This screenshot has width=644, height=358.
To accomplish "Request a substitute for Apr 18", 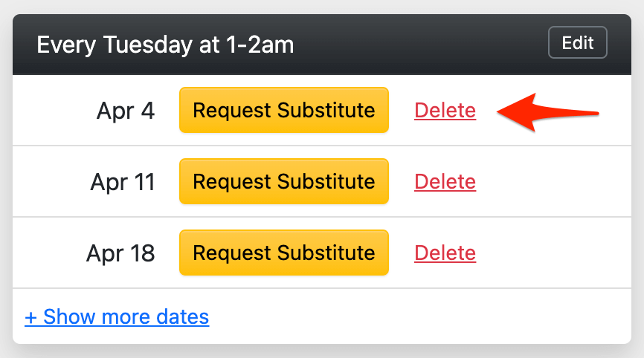I will pos(283,253).
